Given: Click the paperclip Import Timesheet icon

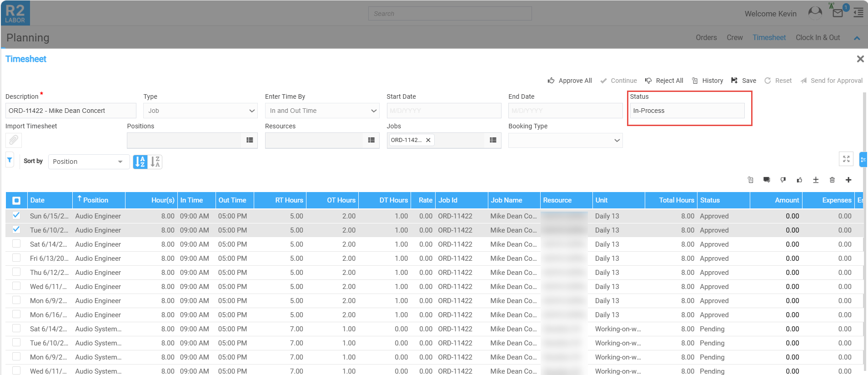Looking at the screenshot, I should (14, 140).
